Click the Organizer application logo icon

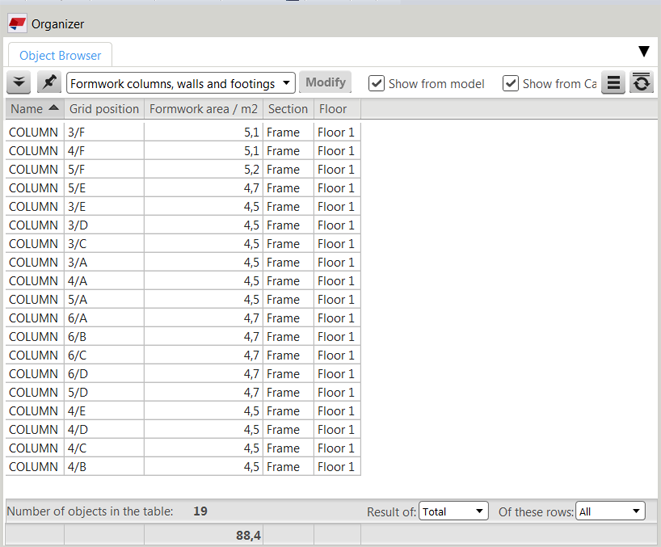pyautogui.click(x=17, y=23)
